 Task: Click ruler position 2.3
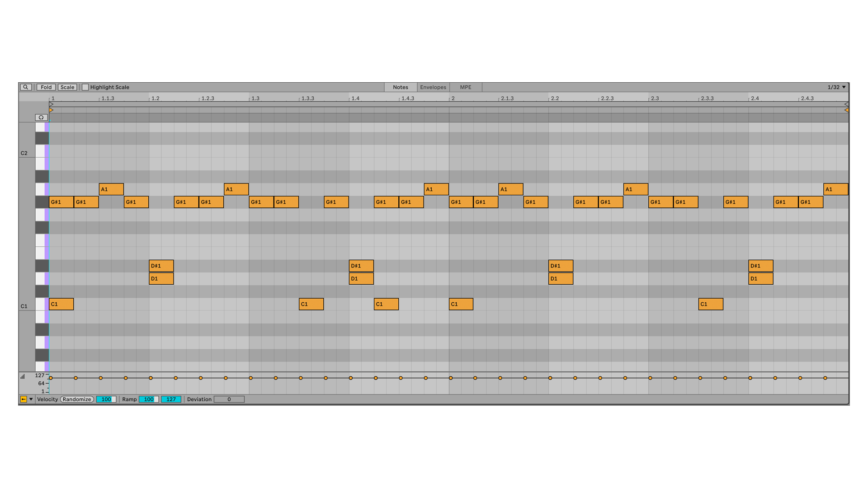[655, 99]
